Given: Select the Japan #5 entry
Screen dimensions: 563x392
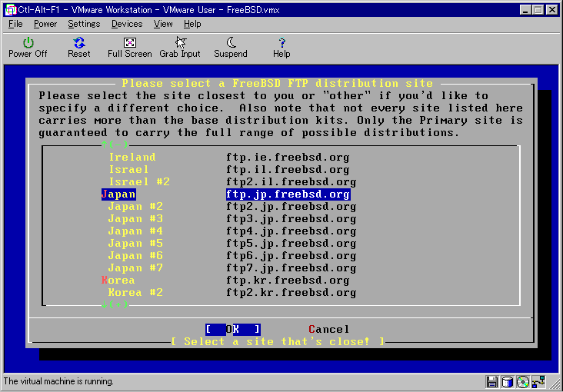Looking at the screenshot, I should pos(135,244).
